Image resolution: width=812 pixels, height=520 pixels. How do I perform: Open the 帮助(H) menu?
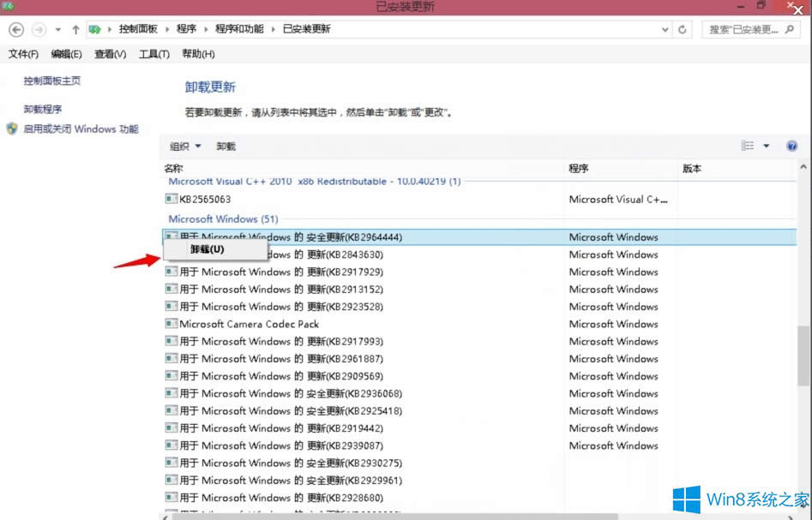coord(198,54)
